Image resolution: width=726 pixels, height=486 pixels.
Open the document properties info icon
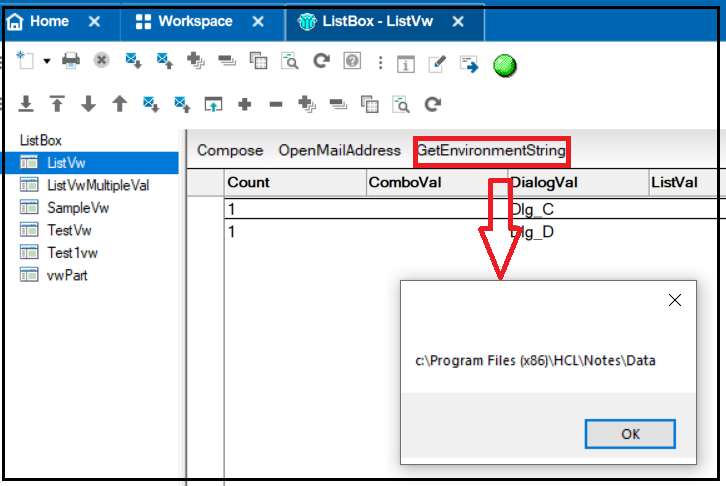point(406,64)
